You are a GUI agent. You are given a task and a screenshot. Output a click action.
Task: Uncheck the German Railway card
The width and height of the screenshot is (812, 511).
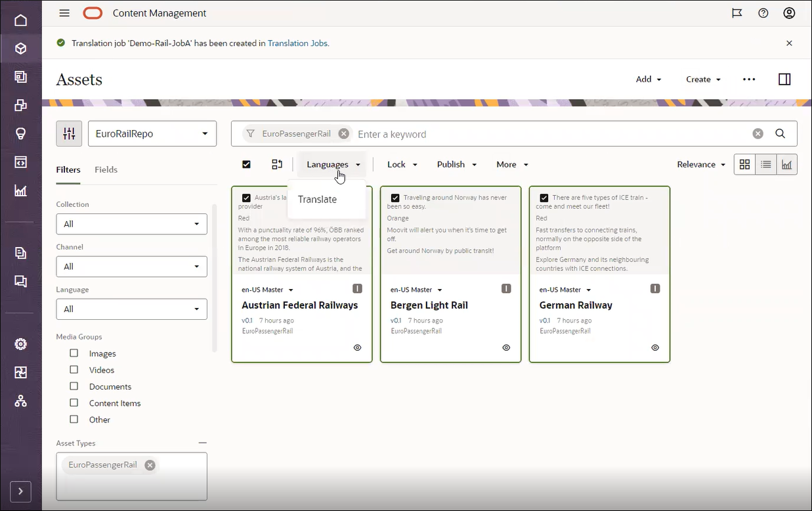click(544, 198)
